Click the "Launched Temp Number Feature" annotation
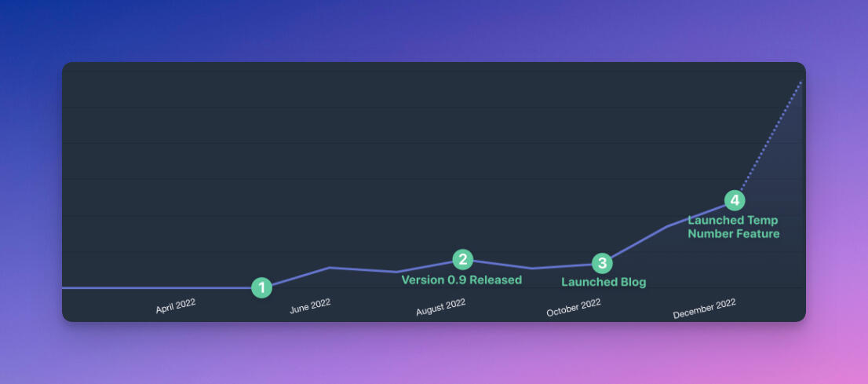 point(734,227)
